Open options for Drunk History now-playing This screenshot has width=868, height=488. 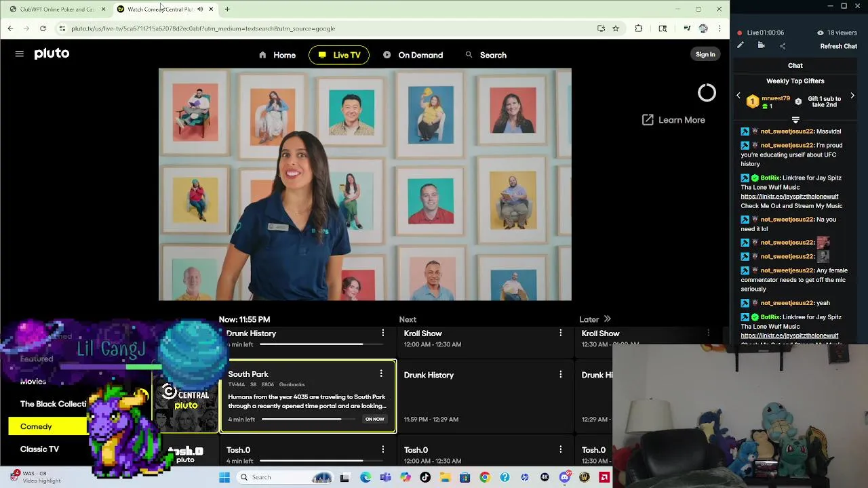coord(383,333)
